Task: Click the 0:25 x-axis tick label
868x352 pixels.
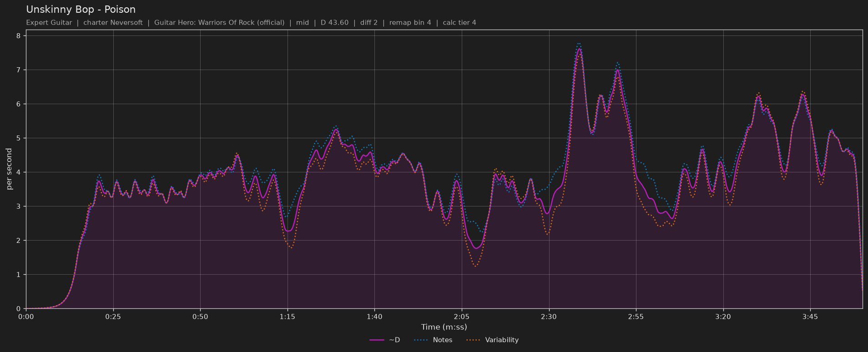Action: tap(113, 317)
